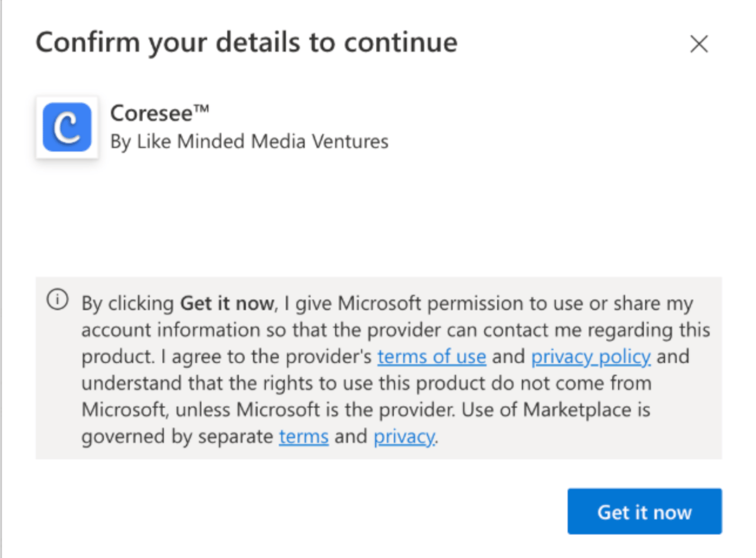This screenshot has height=558, width=756.
Task: Click the Confirm your details to continue heading
Action: click(247, 43)
